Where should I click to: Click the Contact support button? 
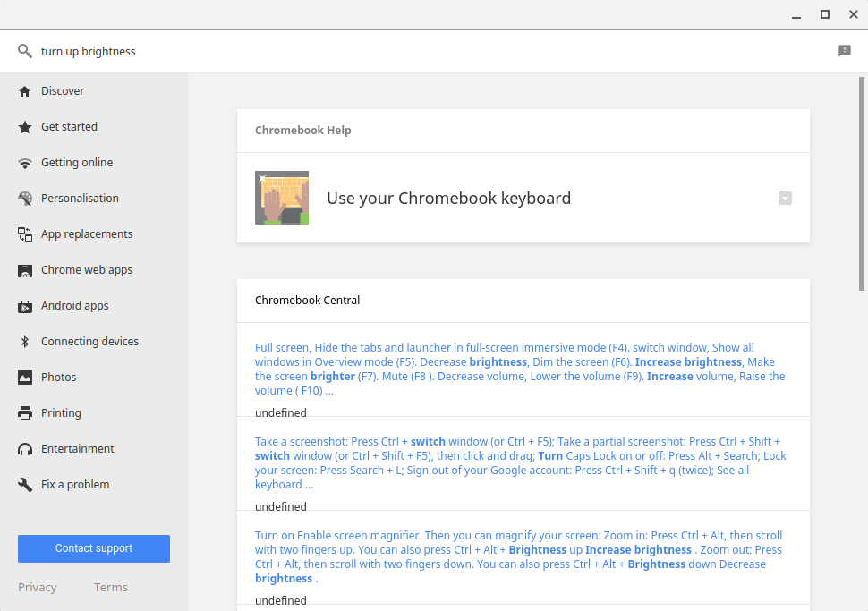pyautogui.click(x=94, y=548)
